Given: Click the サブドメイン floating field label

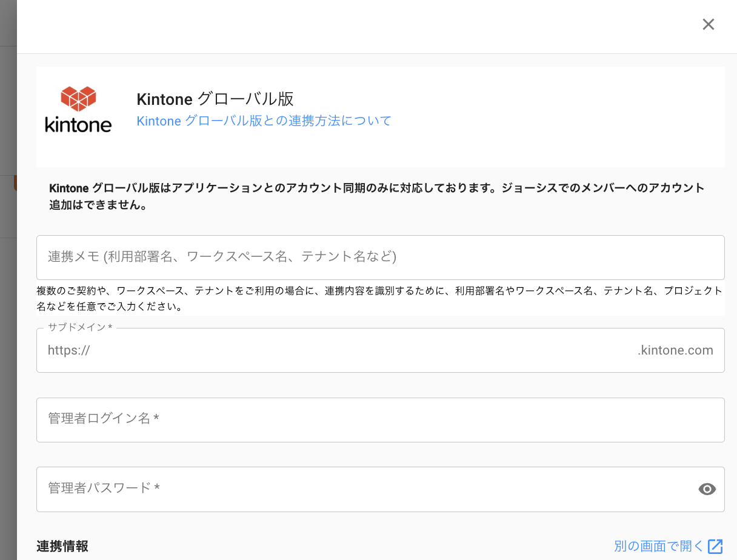Looking at the screenshot, I should coord(80,327).
